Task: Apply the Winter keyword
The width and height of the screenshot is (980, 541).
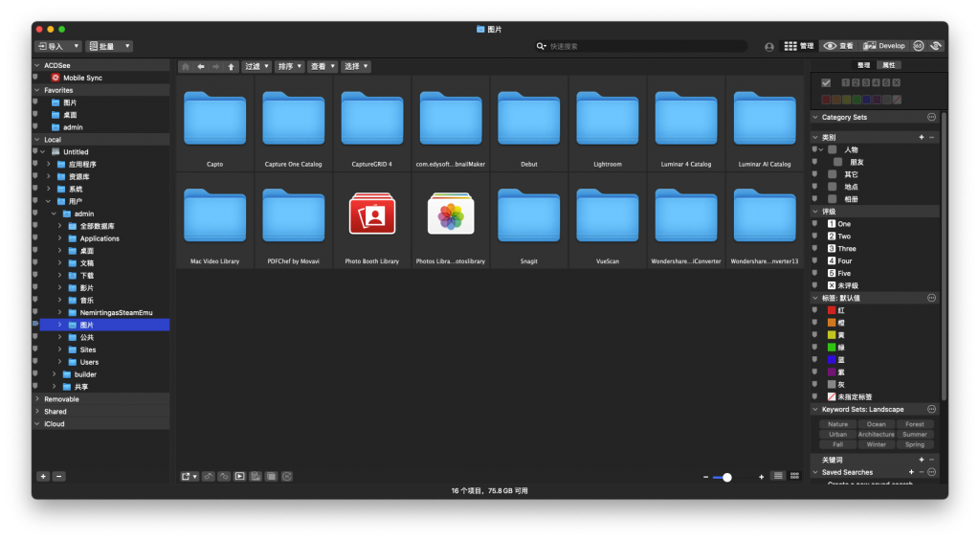Action: pos(876,444)
